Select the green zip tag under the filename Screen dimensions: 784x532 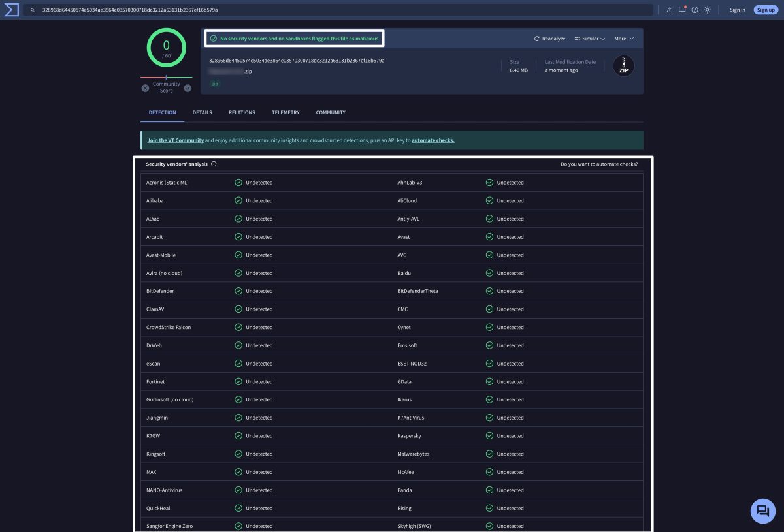pyautogui.click(x=215, y=84)
